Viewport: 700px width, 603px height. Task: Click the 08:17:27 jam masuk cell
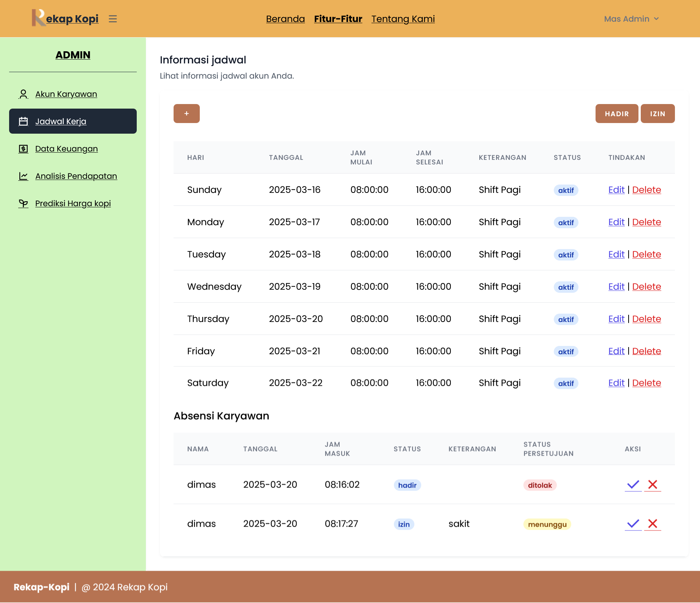point(341,524)
